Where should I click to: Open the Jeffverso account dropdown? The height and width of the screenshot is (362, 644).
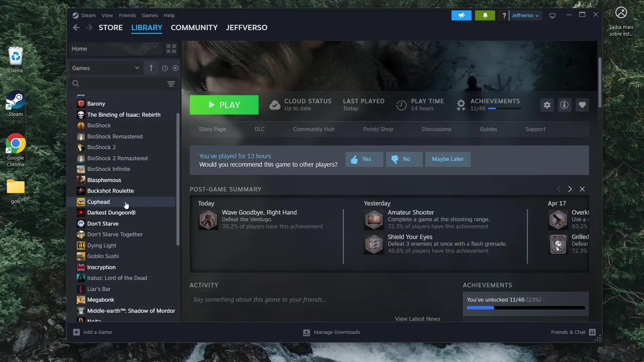click(525, 16)
